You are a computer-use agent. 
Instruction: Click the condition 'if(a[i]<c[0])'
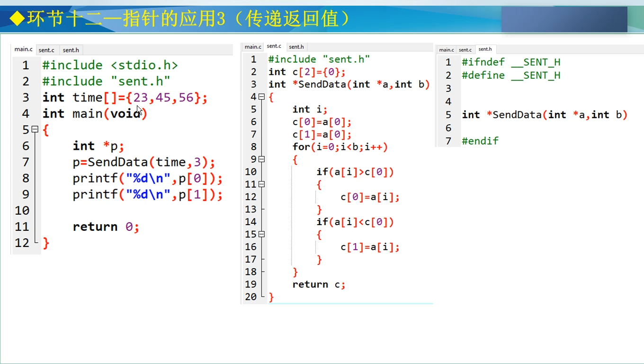(x=355, y=222)
